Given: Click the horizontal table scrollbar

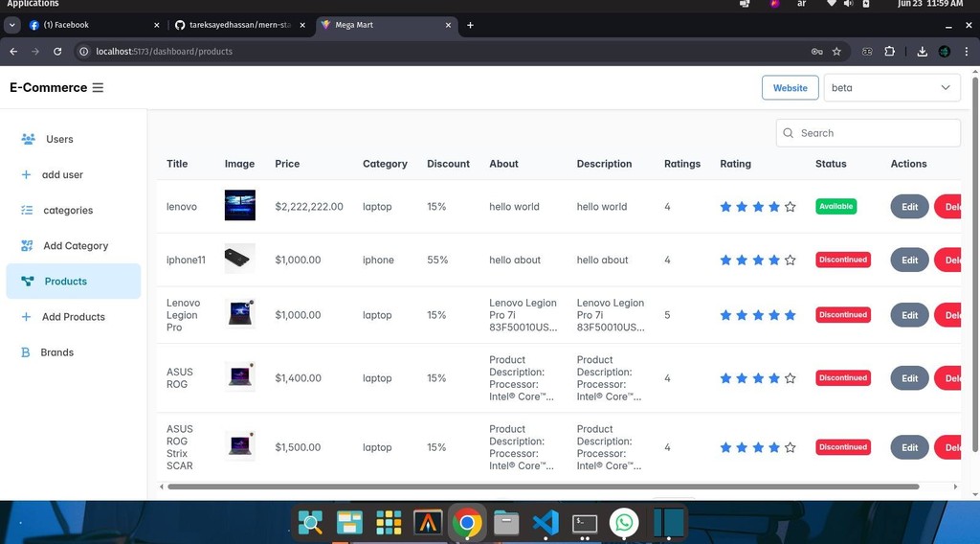Looking at the screenshot, I should (x=543, y=487).
